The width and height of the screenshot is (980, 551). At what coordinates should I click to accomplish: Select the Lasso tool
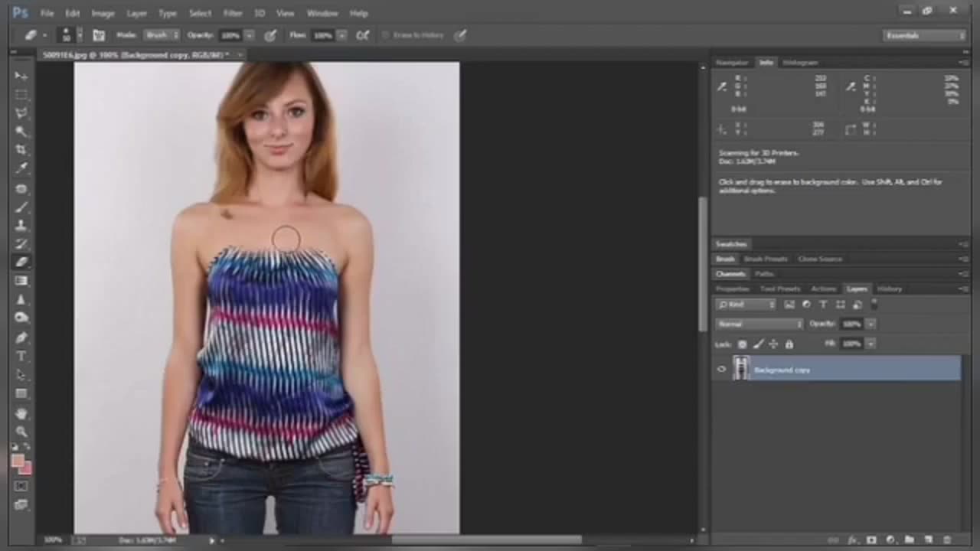click(21, 113)
